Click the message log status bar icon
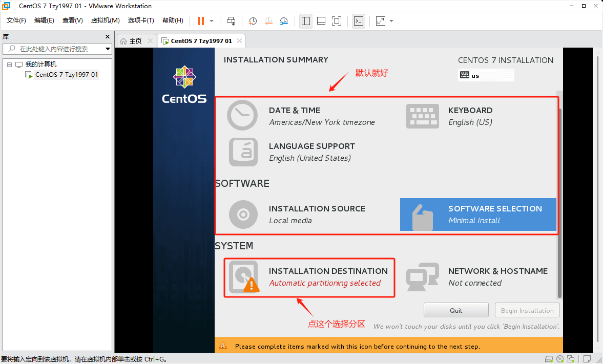Viewport: 603px width, 364px height. tap(587, 359)
